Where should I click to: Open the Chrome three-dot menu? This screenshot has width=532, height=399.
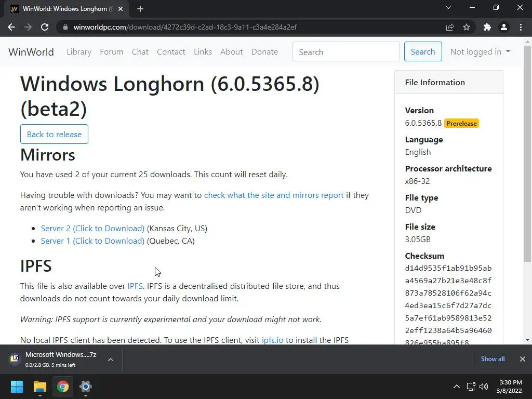click(521, 27)
